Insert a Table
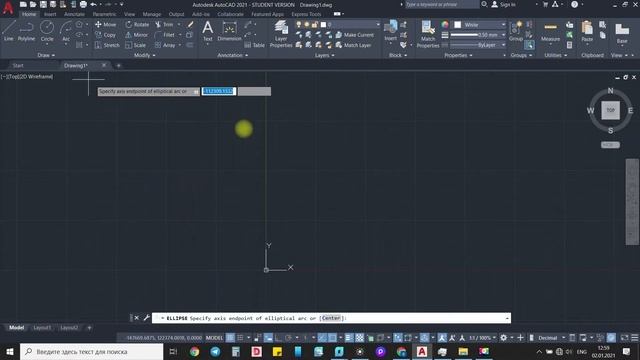 point(255,45)
